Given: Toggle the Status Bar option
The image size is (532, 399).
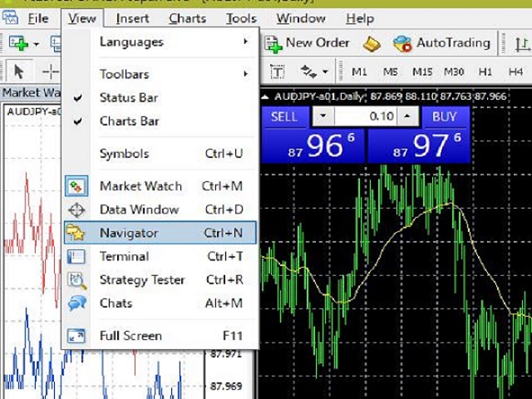Looking at the screenshot, I should [160, 98].
